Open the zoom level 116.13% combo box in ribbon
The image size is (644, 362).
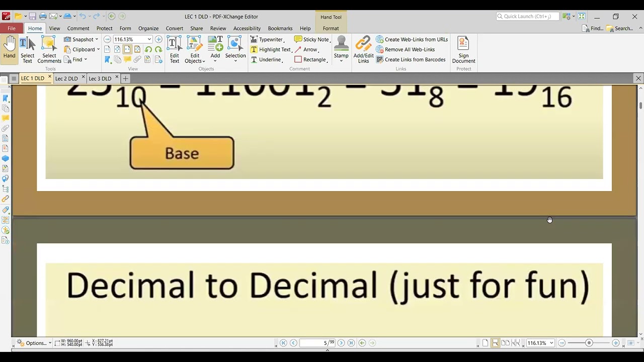point(132,39)
